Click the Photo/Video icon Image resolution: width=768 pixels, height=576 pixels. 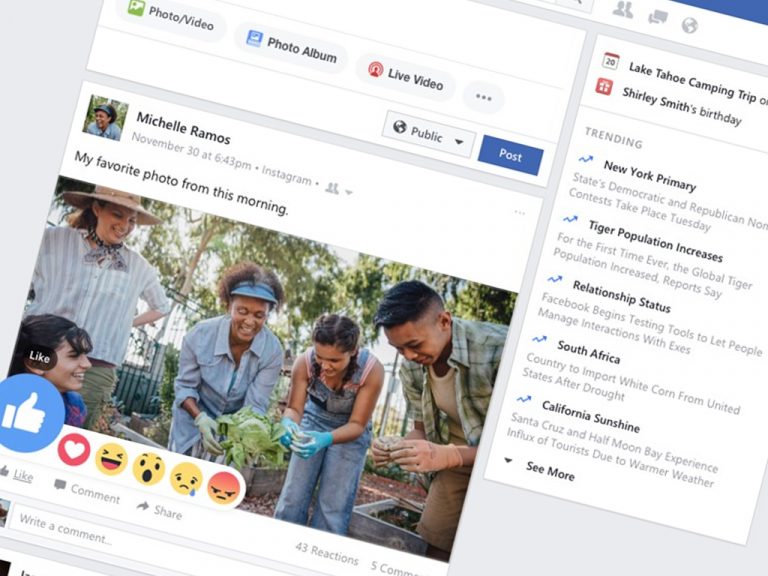(136, 8)
